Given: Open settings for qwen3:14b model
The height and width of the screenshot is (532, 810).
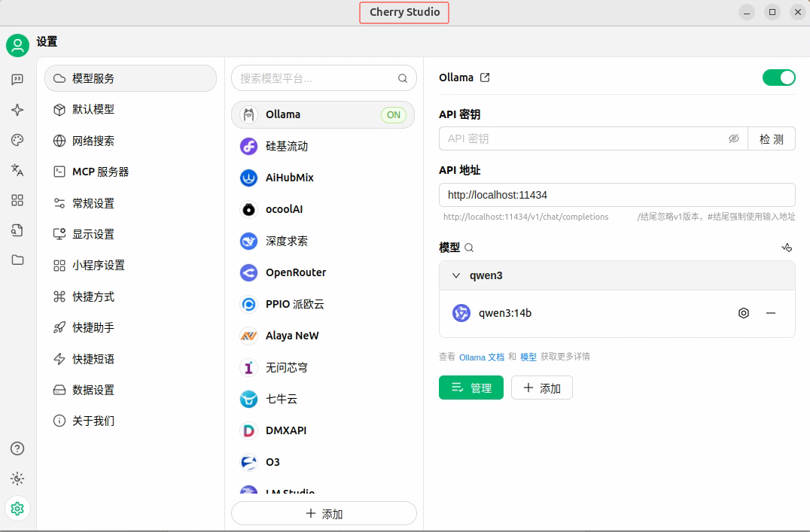Looking at the screenshot, I should pyautogui.click(x=743, y=313).
